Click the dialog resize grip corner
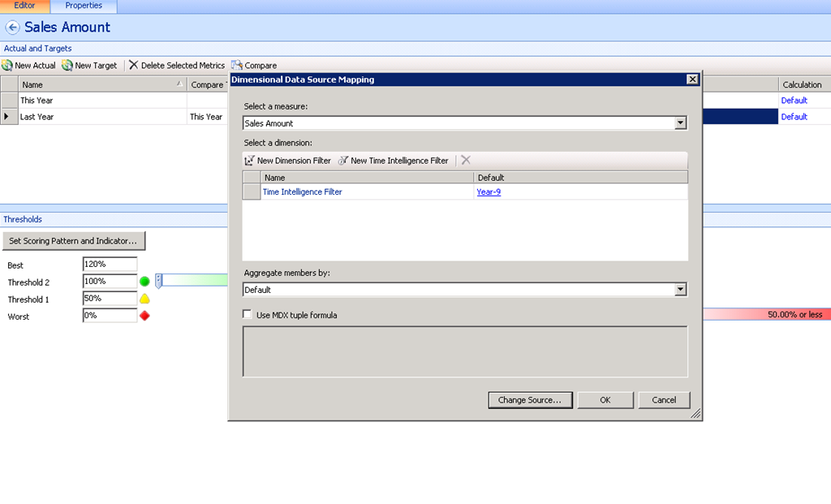This screenshot has width=831, height=504. [695, 413]
